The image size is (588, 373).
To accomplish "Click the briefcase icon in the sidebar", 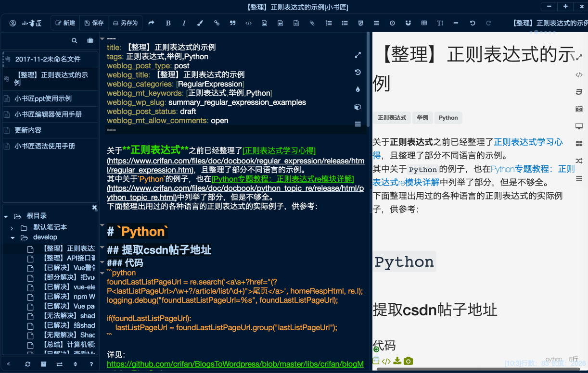I will (x=90, y=41).
